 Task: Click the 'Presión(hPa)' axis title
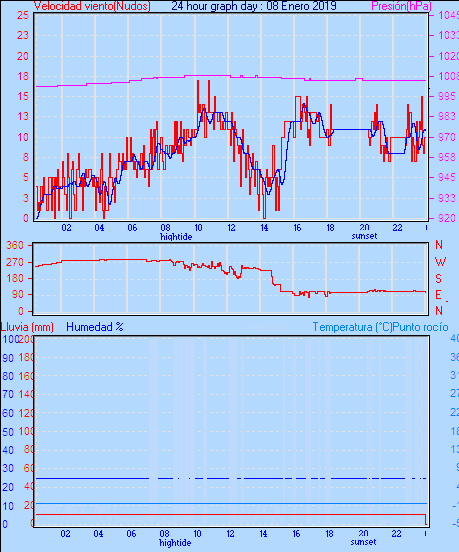coord(401,6)
